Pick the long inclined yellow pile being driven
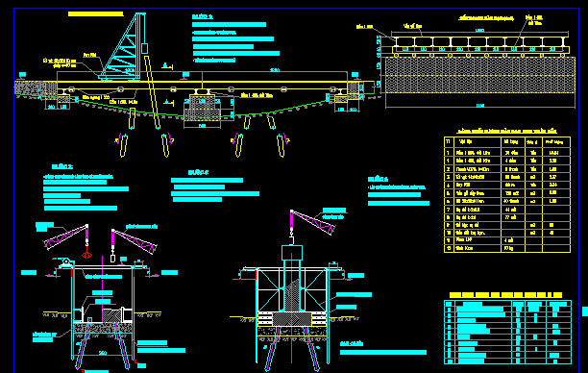This screenshot has width=588, height=373. [x=152, y=92]
